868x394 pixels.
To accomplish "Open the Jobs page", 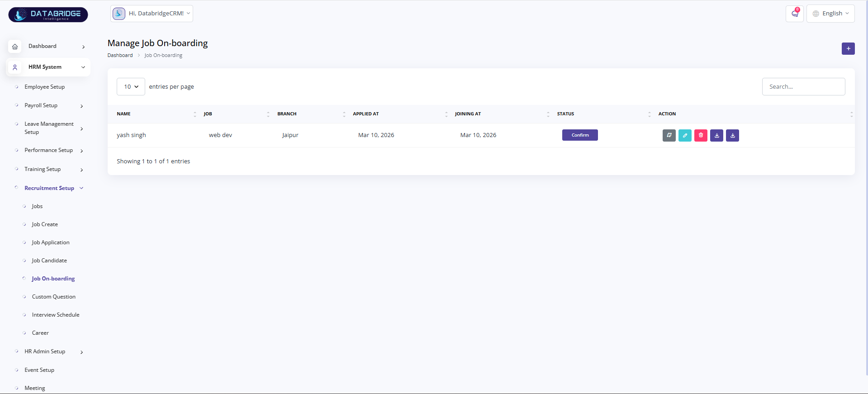I will tap(37, 206).
